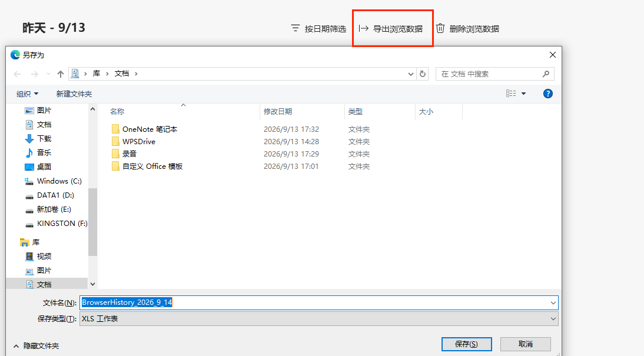Select Windows (C:) drive

pos(54,181)
